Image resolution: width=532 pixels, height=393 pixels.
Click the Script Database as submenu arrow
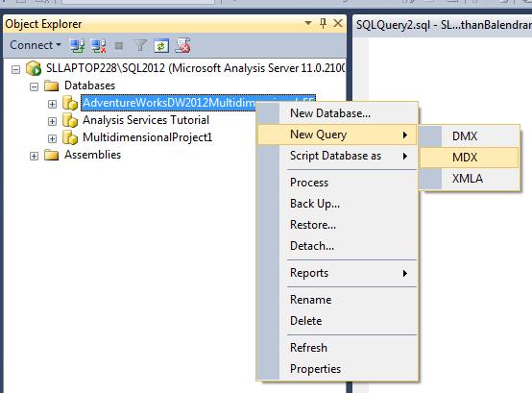[x=405, y=156]
